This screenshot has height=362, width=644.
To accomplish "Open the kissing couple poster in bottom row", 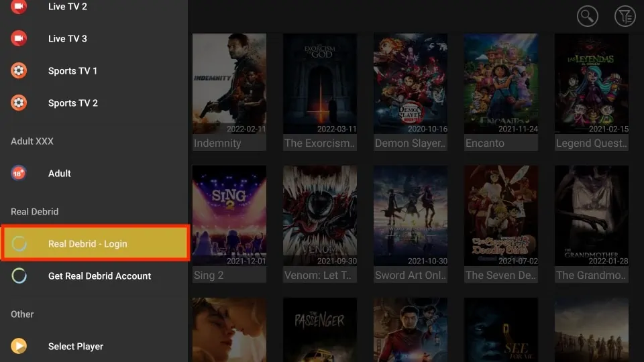I will pyautogui.click(x=229, y=330).
